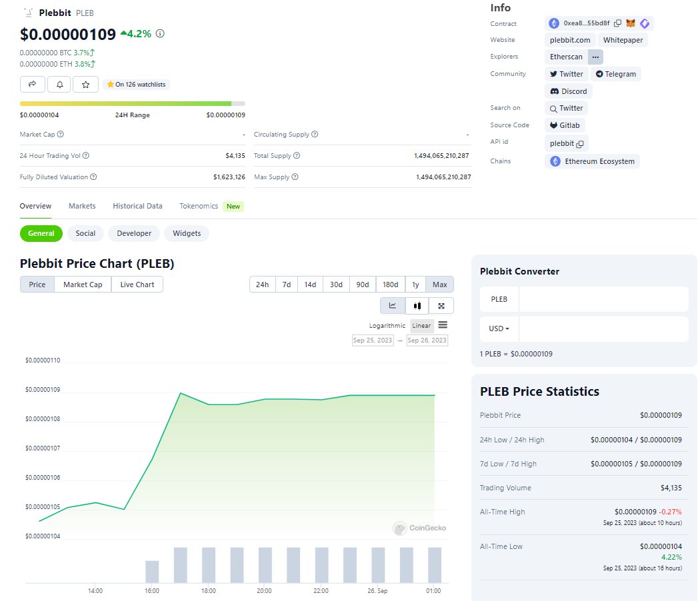Click info icon next to 4.2% change
This screenshot has width=700, height=601.
pyautogui.click(x=160, y=33)
